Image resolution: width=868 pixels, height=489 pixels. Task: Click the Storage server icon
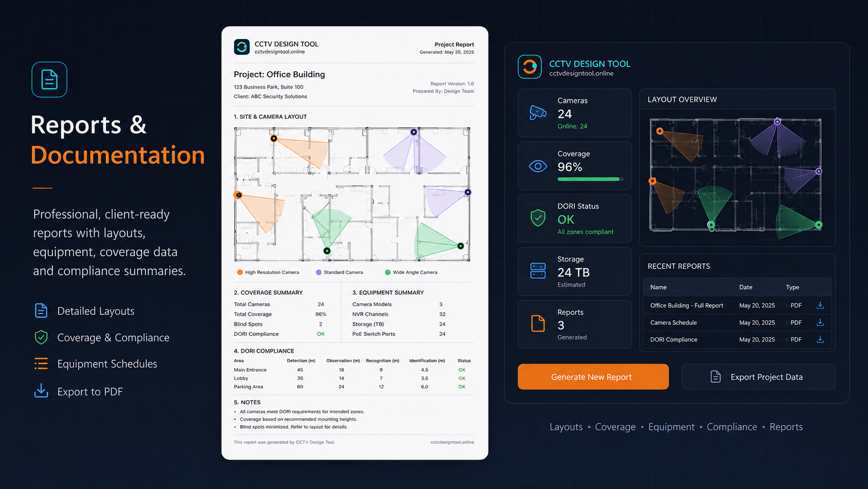538,271
